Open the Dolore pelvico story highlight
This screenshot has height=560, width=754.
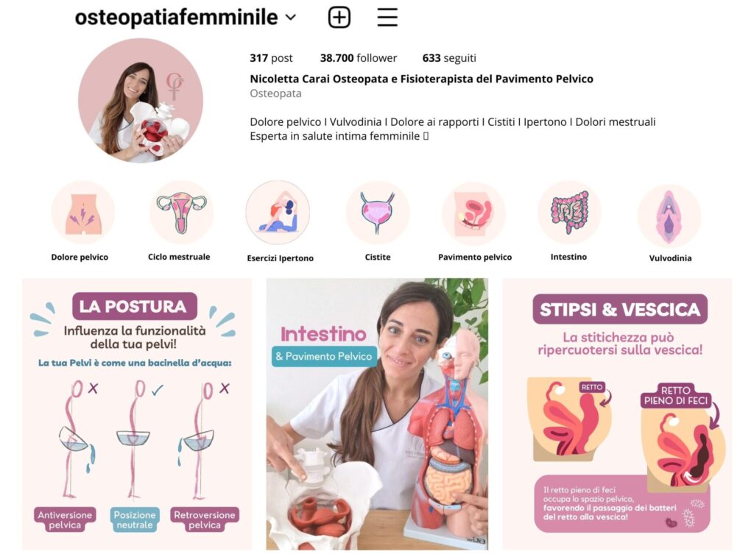(x=83, y=213)
